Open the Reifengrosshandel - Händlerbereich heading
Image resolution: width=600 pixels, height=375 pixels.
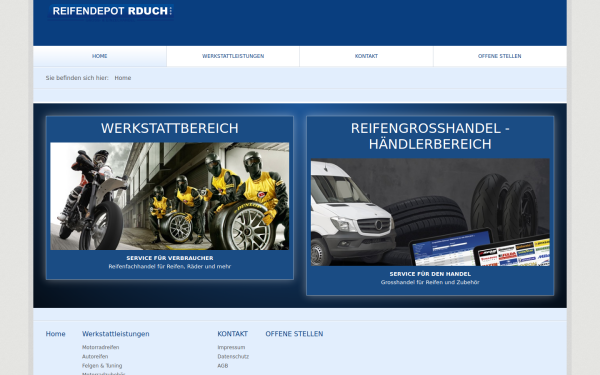(430, 136)
